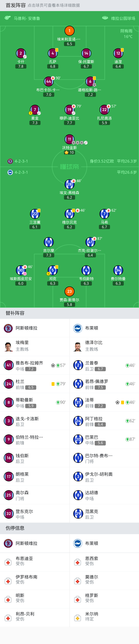Click the Aston Villa crest in substitutes
The width and height of the screenshot is (139, 644).
pos(8,328)
